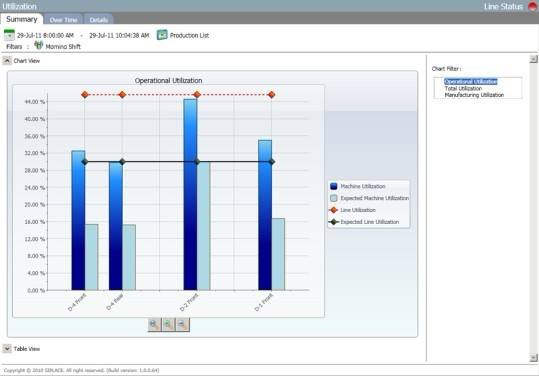This screenshot has height=376, width=539.
Task: Click the dark blue D-4 Rear utilization bar
Action: click(x=116, y=226)
